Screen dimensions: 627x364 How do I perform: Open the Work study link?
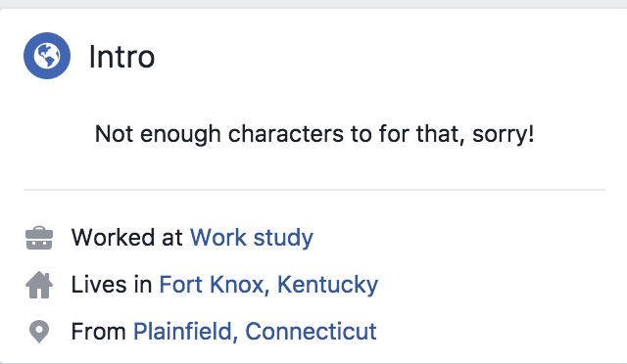[x=251, y=238]
